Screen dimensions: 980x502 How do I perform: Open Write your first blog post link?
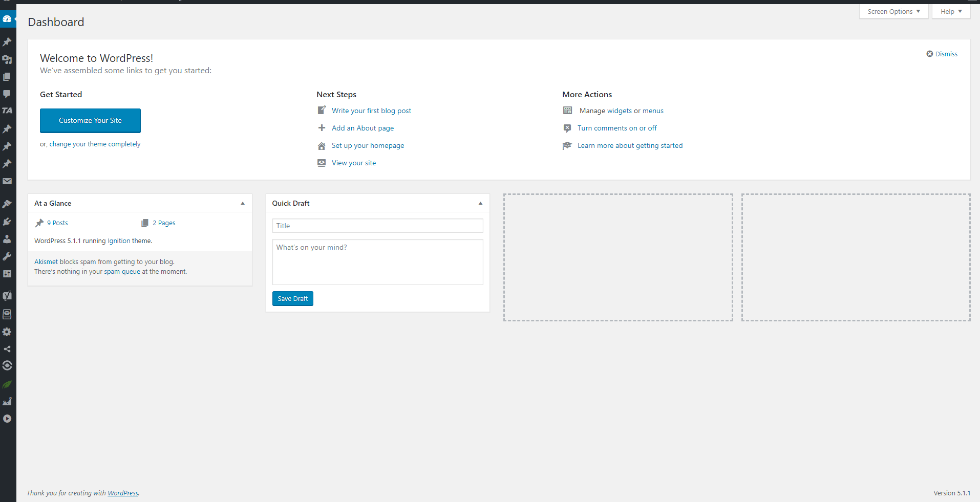(371, 111)
